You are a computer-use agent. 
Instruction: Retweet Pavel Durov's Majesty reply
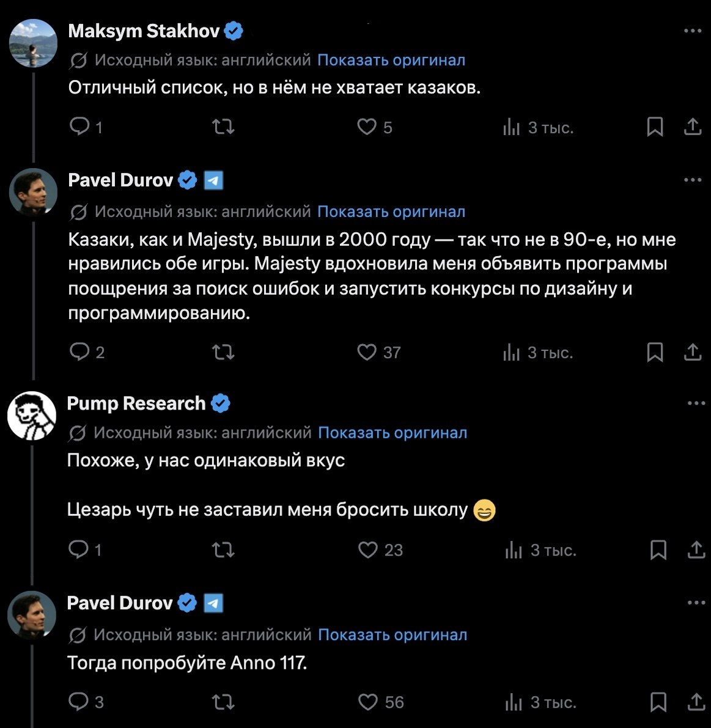(x=223, y=352)
